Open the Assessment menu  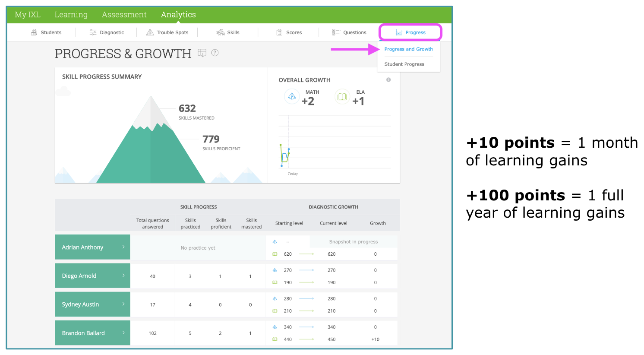(124, 14)
